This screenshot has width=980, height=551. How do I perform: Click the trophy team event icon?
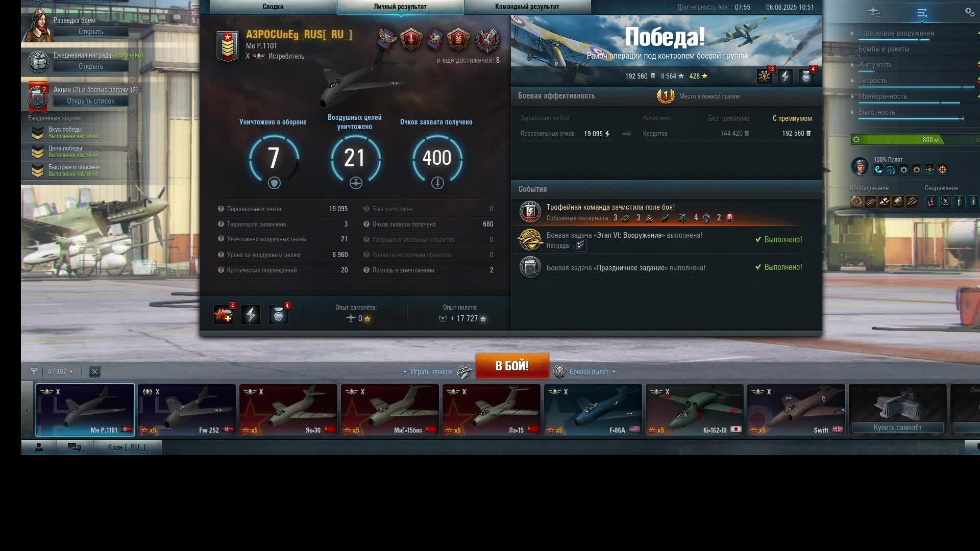[x=530, y=212]
